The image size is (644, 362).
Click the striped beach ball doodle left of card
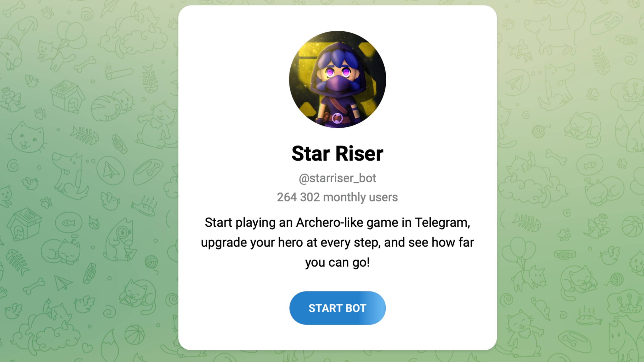click(x=134, y=335)
